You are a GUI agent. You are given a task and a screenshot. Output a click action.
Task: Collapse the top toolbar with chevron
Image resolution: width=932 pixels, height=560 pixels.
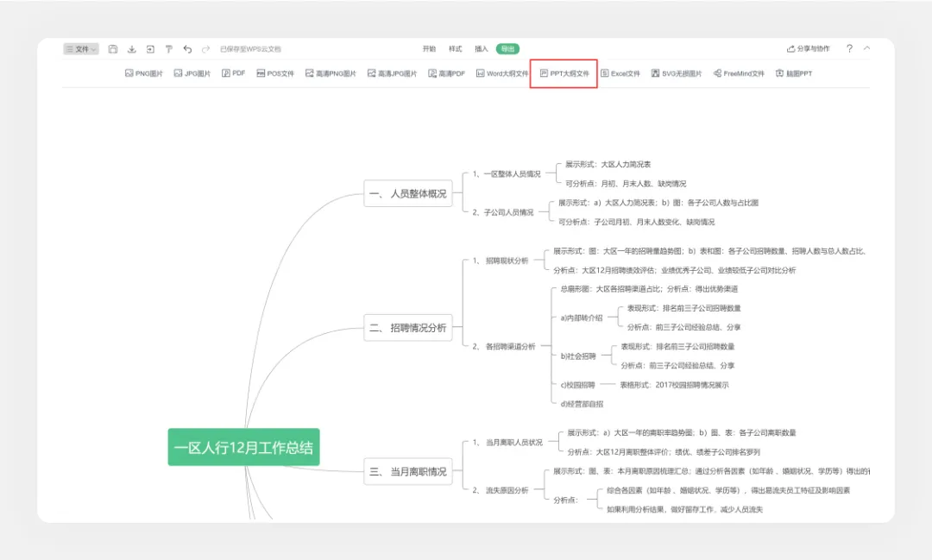tap(867, 49)
